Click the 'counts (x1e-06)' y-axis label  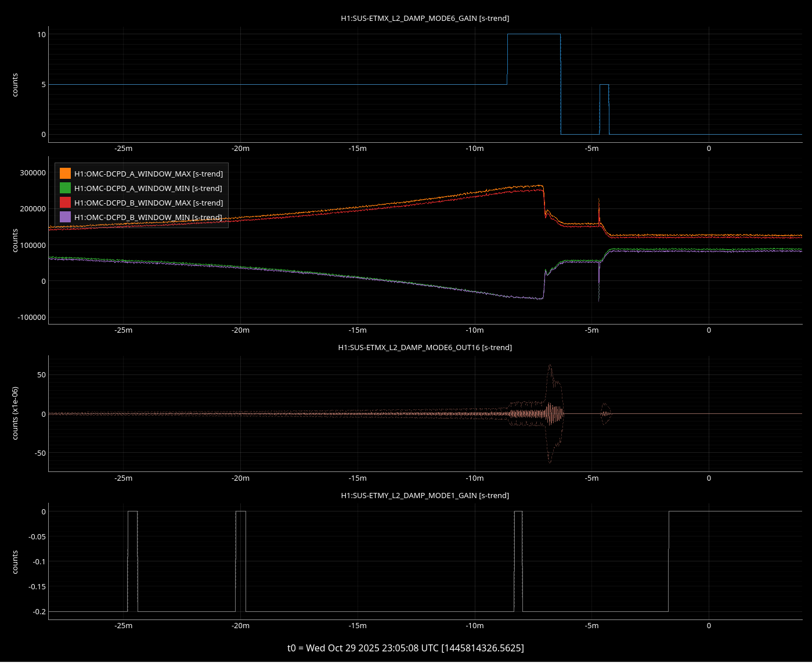(x=15, y=413)
